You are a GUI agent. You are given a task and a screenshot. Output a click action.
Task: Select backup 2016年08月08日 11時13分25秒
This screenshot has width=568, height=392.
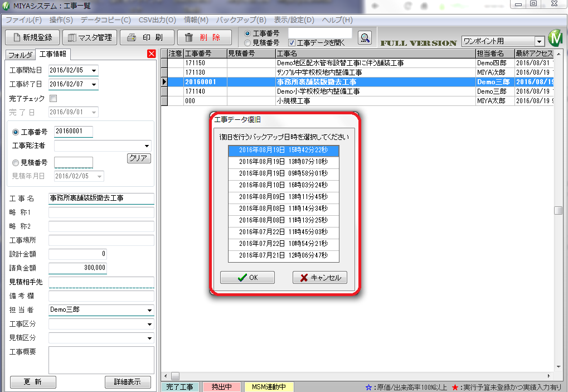coord(284,220)
